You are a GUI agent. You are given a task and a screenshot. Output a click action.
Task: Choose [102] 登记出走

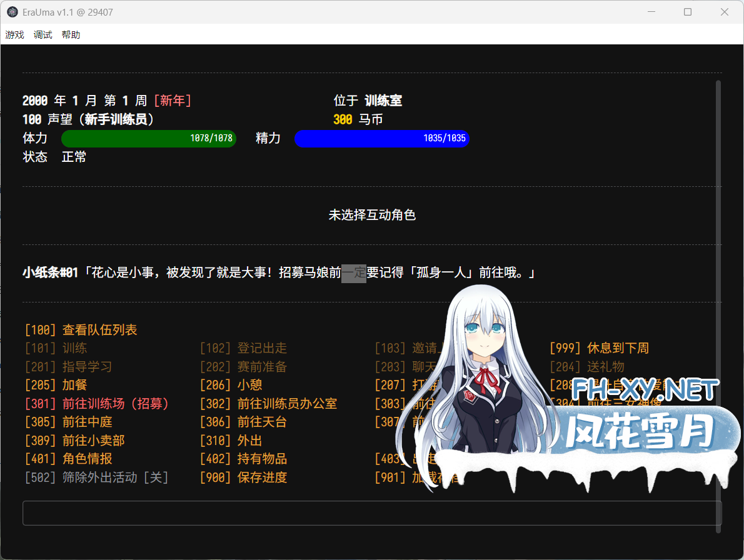click(x=243, y=348)
